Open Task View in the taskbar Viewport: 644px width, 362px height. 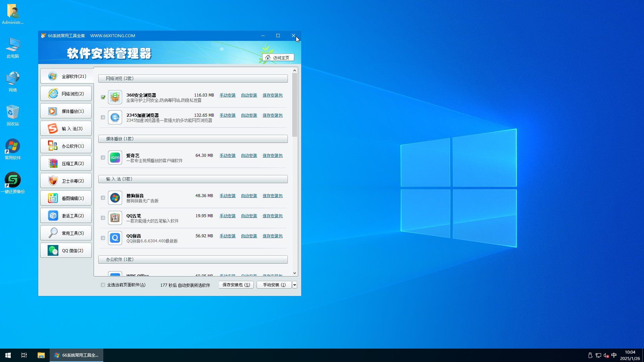pyautogui.click(x=24, y=355)
